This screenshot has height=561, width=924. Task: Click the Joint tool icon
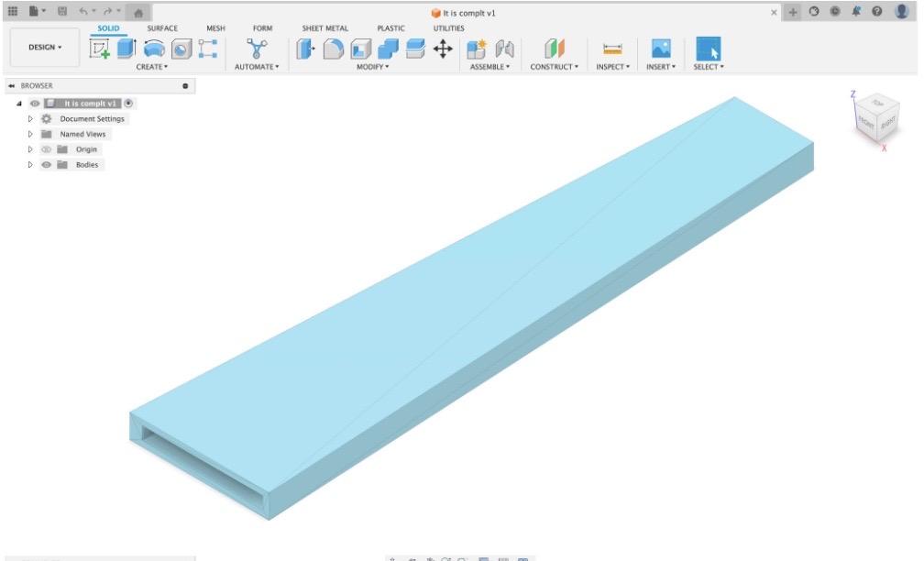click(x=504, y=49)
